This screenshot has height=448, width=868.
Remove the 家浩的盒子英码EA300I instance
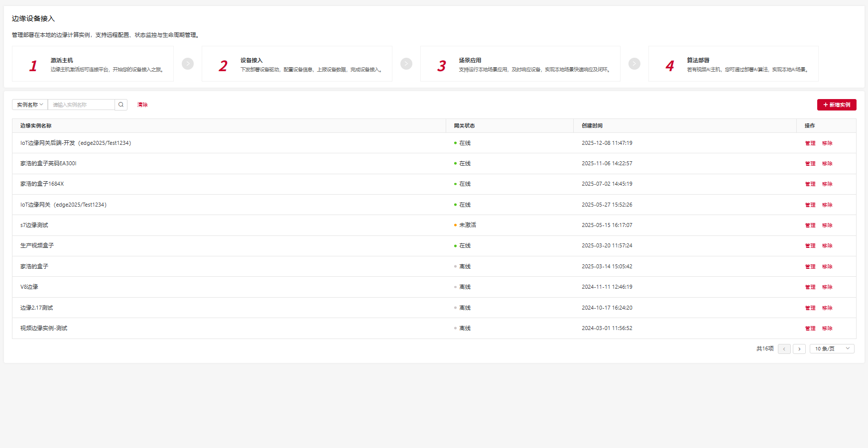[x=827, y=164]
